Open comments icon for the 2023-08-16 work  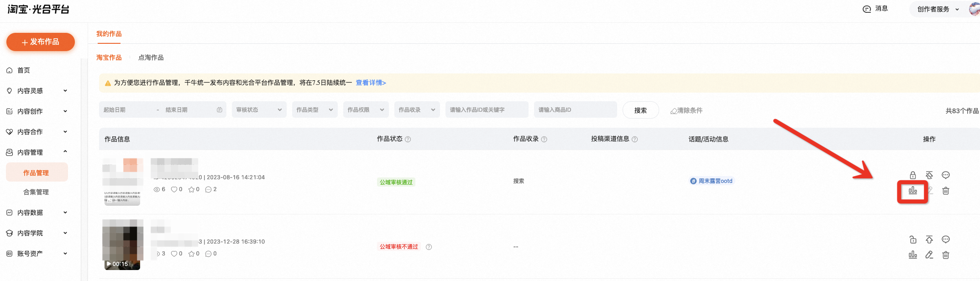(x=946, y=175)
